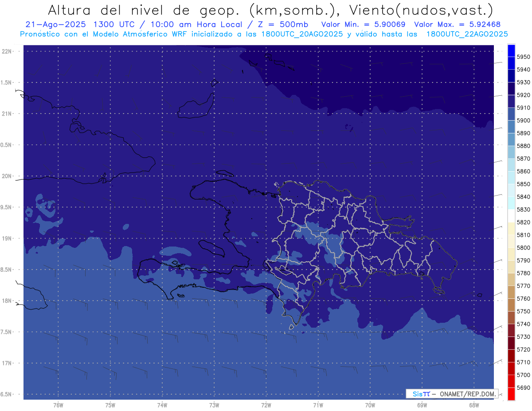Click the 73W longitude label
532x411 pixels.
coord(214,405)
